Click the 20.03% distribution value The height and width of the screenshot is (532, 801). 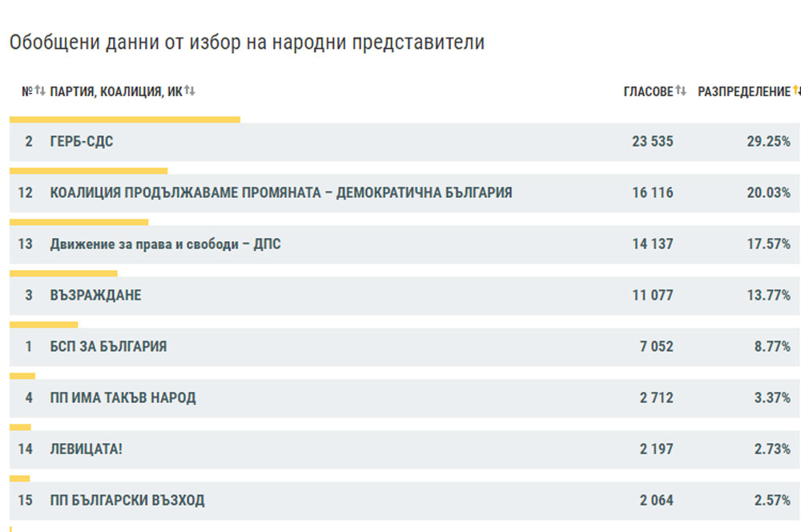[x=768, y=193]
